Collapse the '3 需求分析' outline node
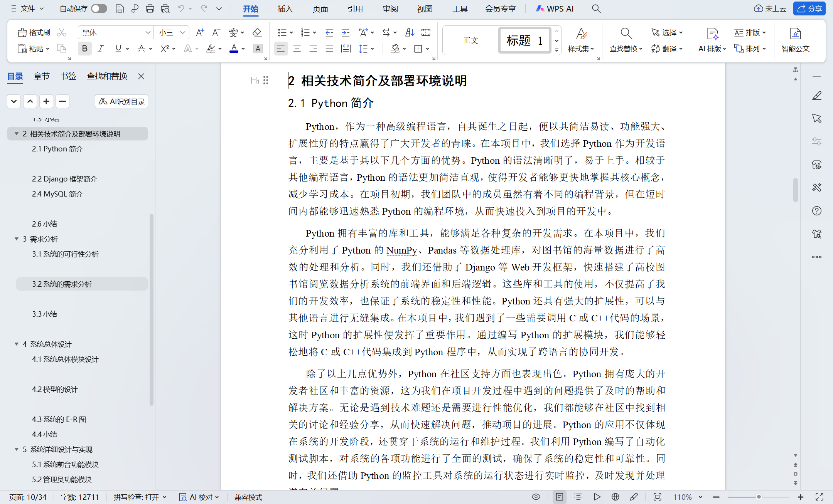This screenshot has width=833, height=504. coord(17,239)
